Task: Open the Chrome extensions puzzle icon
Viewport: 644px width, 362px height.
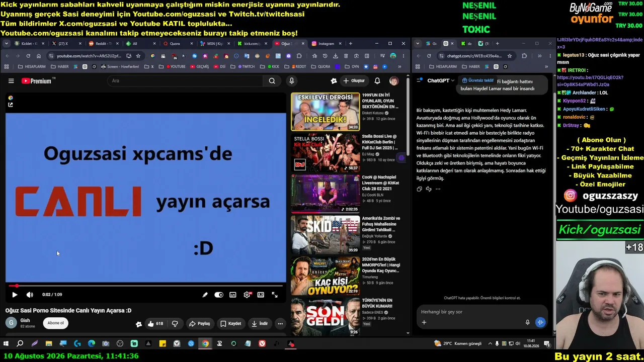Action: point(299,56)
